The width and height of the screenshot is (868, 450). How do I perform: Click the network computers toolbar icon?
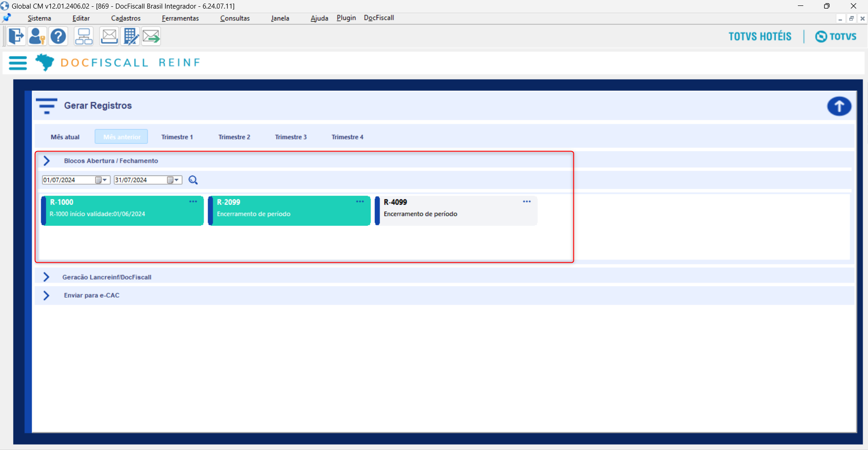(84, 36)
